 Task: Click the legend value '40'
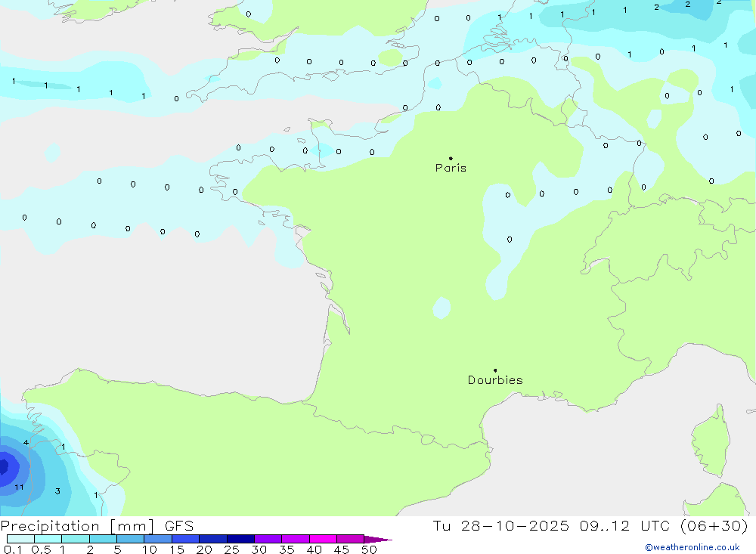tap(314, 549)
